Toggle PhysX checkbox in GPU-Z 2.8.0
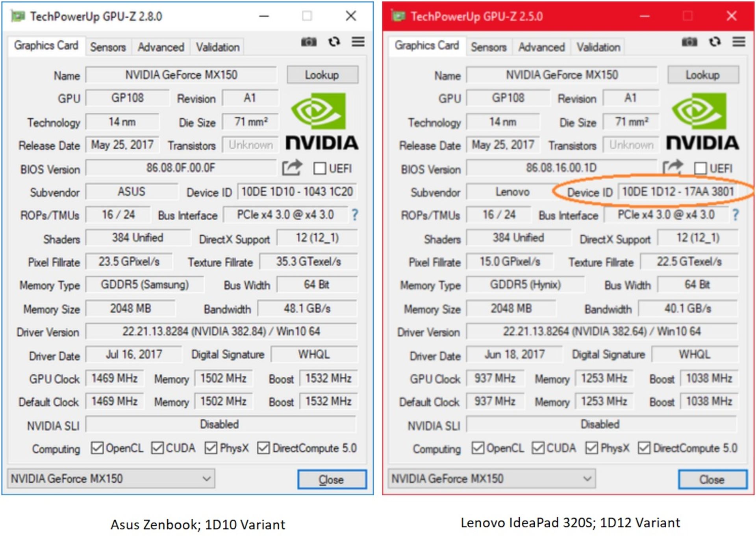 pos(211,448)
